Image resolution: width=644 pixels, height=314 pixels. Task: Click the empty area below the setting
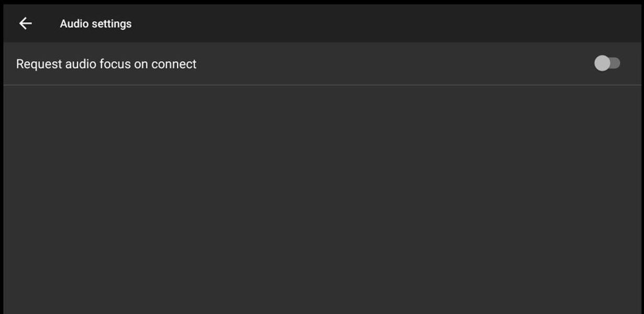point(322,199)
